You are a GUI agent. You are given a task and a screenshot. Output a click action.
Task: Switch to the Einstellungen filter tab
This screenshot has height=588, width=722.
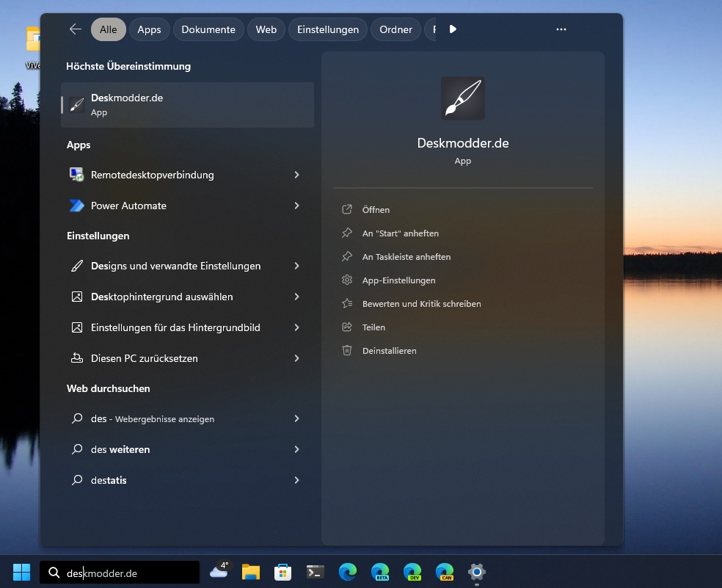pos(328,29)
